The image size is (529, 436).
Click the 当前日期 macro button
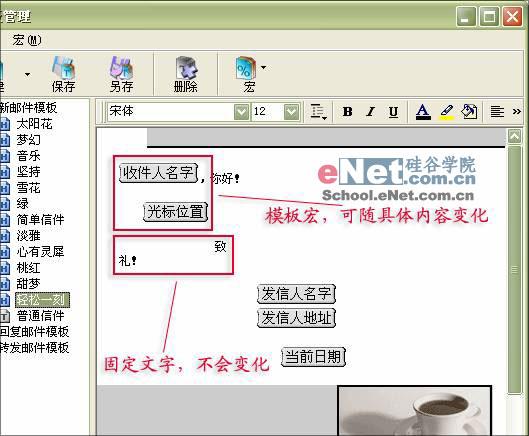coord(313,357)
